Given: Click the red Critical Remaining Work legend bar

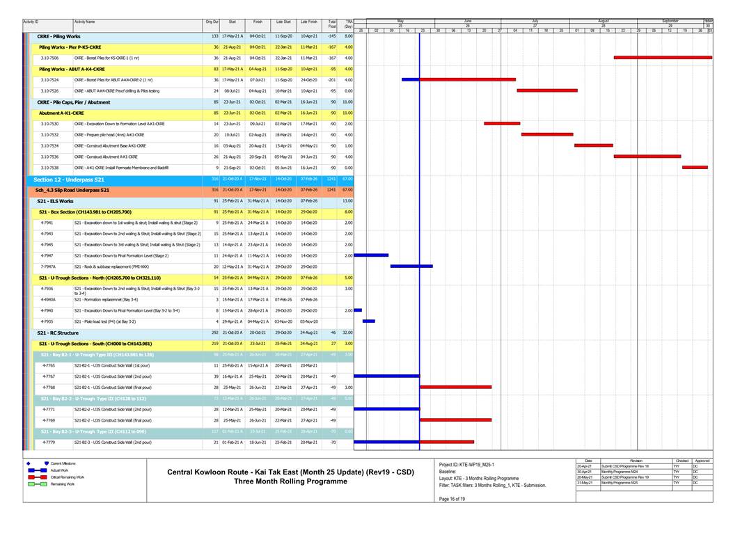Looking at the screenshot, I should coord(36,477).
